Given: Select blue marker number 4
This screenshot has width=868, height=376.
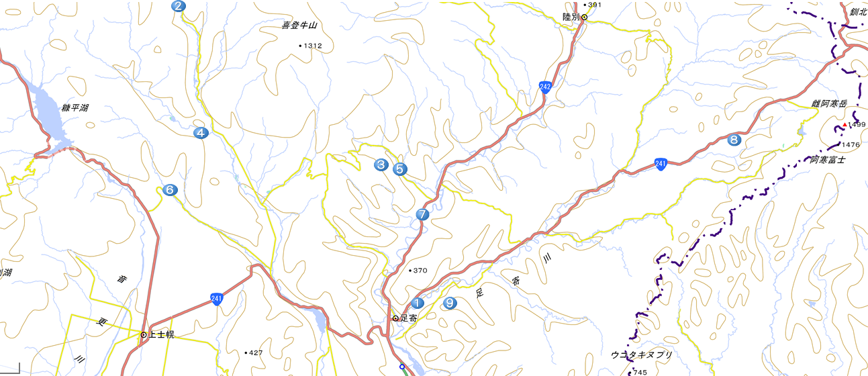Looking at the screenshot, I should click(200, 133).
